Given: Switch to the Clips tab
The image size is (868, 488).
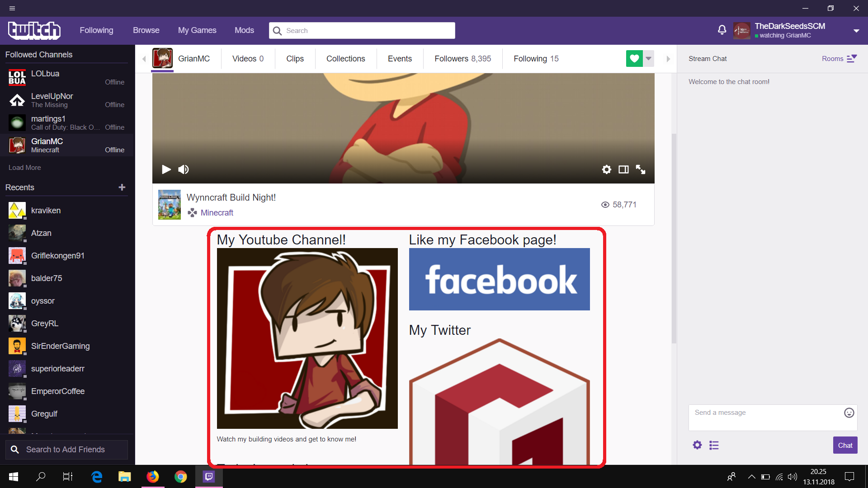Looking at the screenshot, I should tap(295, 59).
